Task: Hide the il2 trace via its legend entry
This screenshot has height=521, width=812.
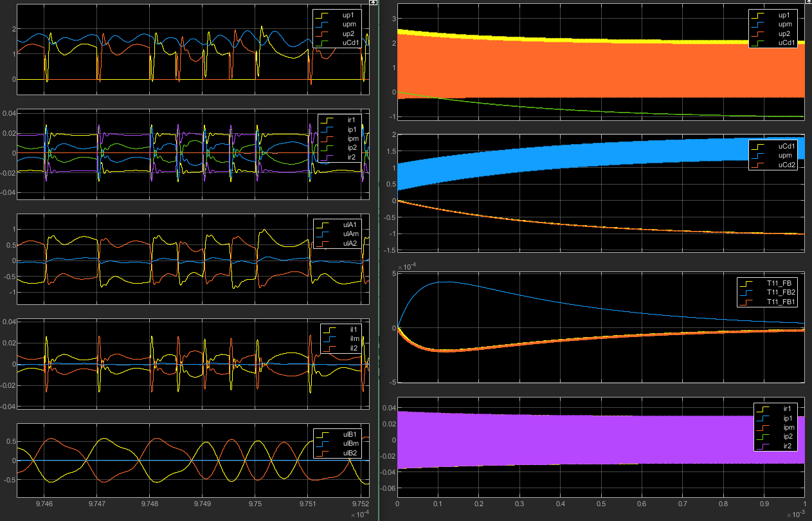Action: pos(354,349)
